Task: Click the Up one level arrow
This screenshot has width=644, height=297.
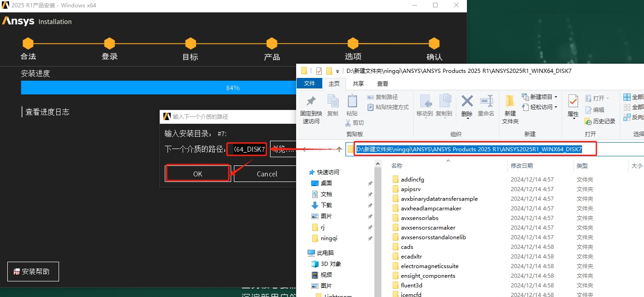Action: 339,149
